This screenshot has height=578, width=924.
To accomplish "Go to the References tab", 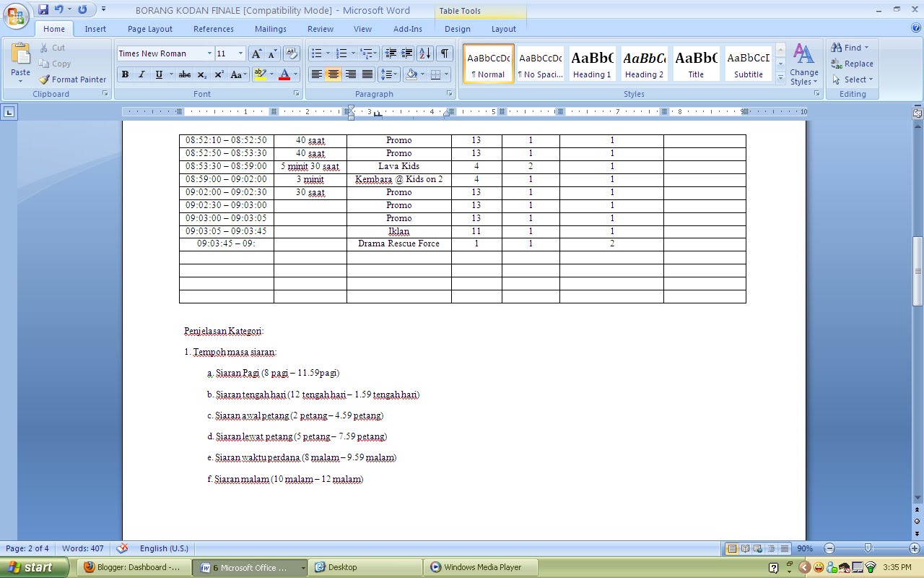I will click(x=214, y=29).
